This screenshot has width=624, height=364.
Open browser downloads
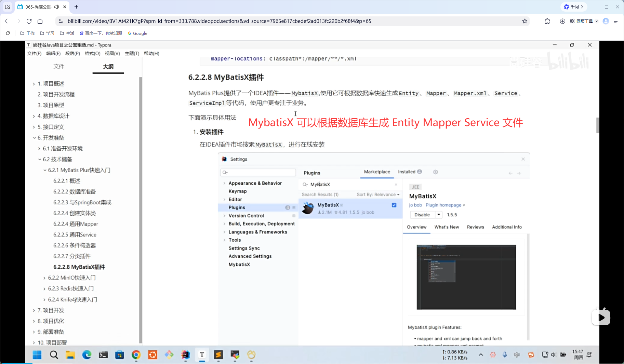[562, 21]
